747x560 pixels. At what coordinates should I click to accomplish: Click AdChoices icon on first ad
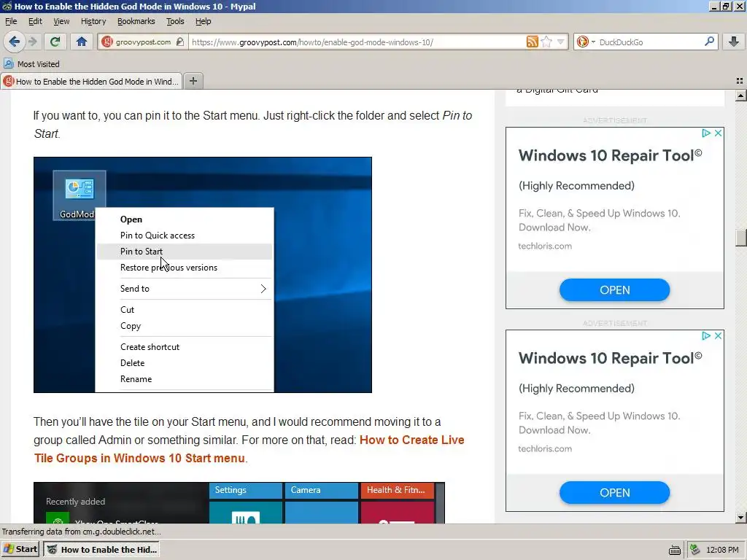706,133
